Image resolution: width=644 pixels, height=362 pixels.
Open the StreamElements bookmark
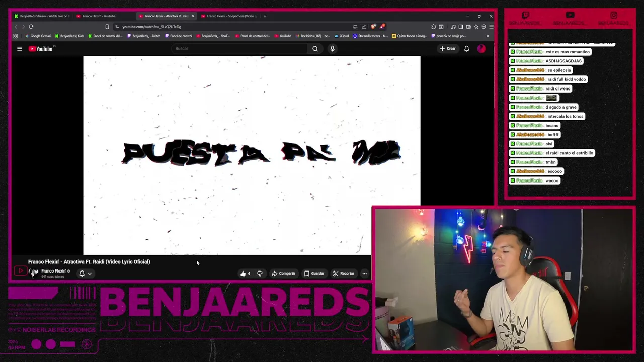(370, 36)
